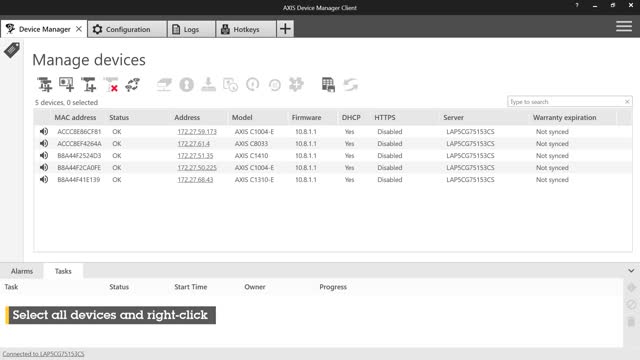
Task: Clear the search box with X
Action: pyautogui.click(x=627, y=102)
